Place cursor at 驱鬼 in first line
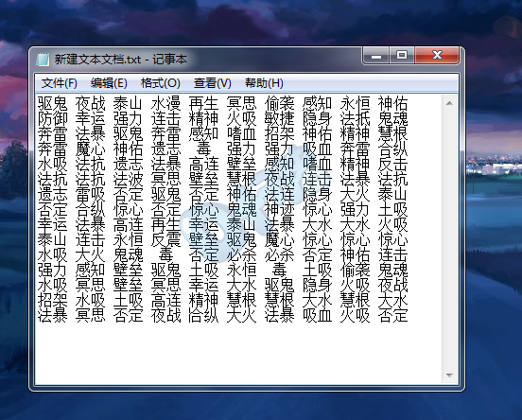 click(x=53, y=103)
